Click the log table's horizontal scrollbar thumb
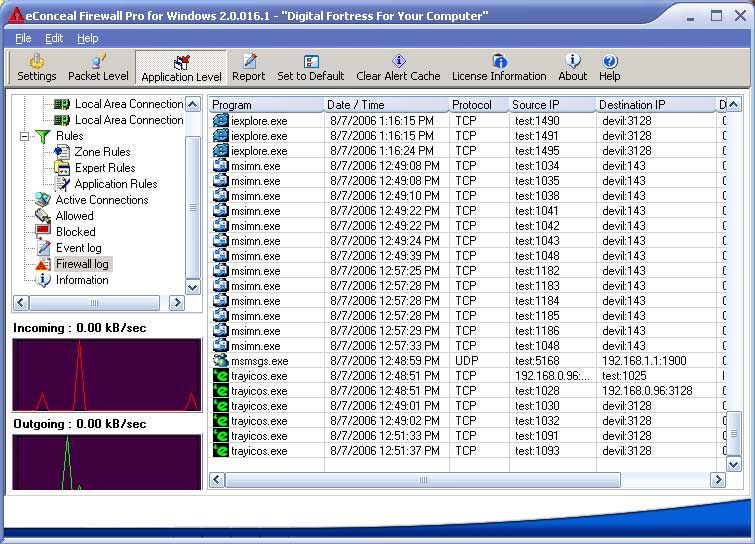Image resolution: width=755 pixels, height=544 pixels. pos(423,480)
